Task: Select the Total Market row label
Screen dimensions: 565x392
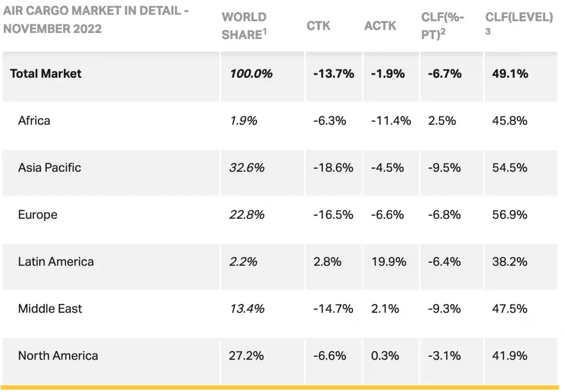Action: coord(46,73)
